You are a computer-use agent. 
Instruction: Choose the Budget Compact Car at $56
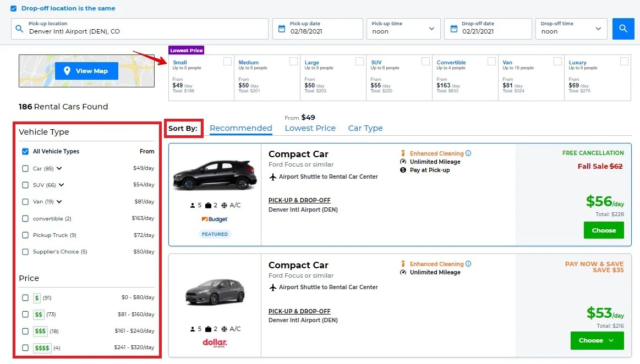603,230
